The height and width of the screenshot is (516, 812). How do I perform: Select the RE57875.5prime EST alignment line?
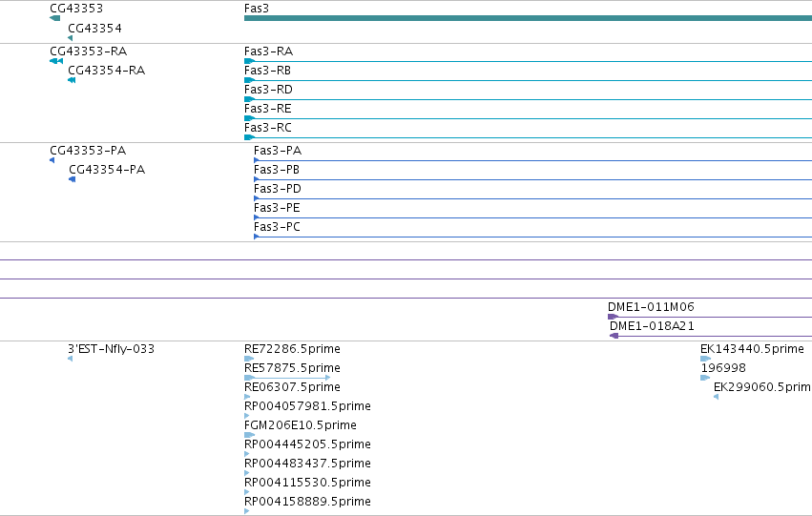[x=287, y=378]
